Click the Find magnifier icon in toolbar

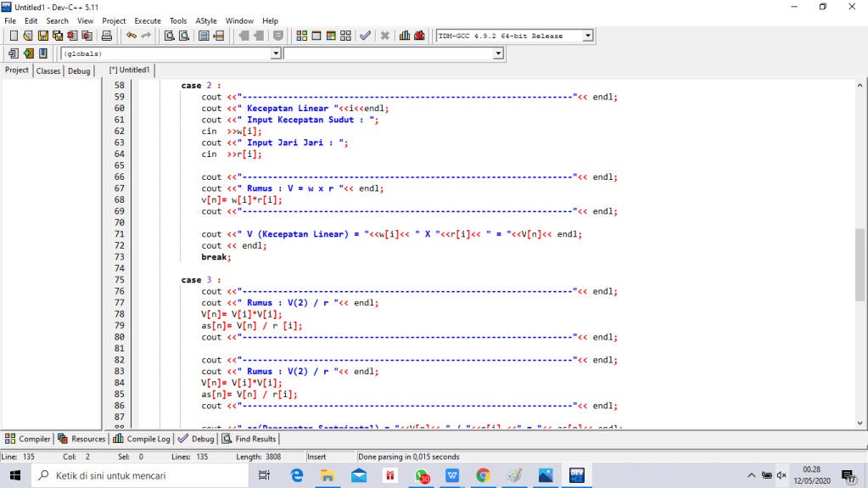tap(170, 36)
